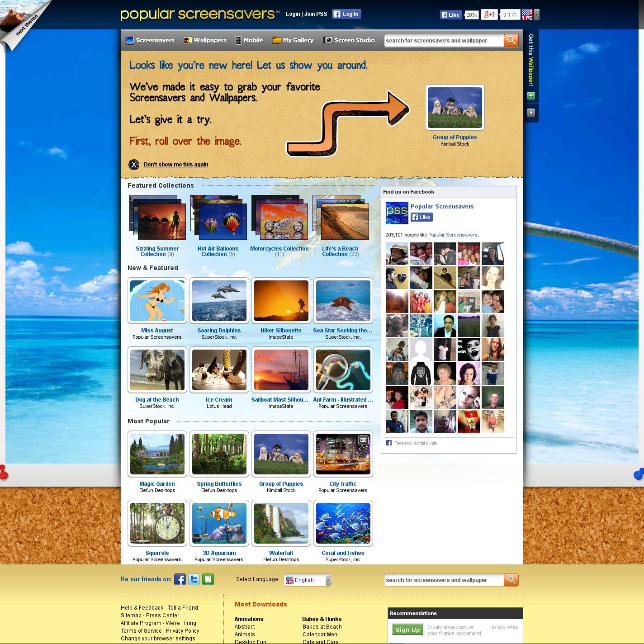Viewport: 644px width, 644px height.
Task: Click the Login link
Action: coord(293,14)
